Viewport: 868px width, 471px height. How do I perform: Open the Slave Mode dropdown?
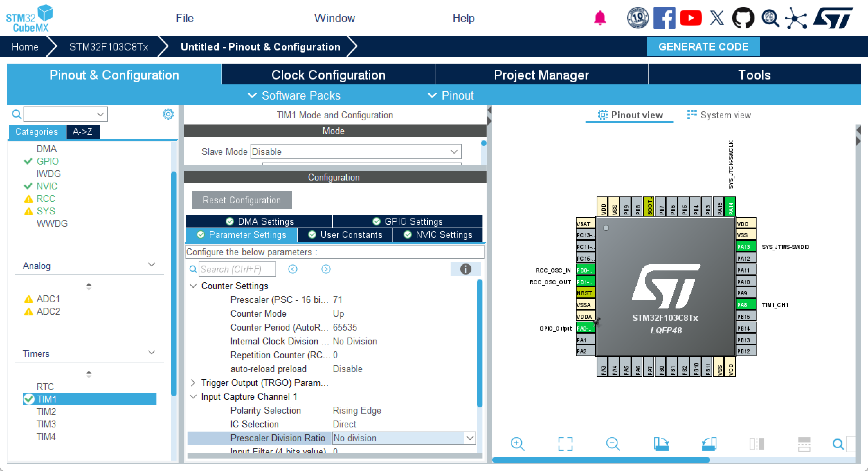[356, 151]
